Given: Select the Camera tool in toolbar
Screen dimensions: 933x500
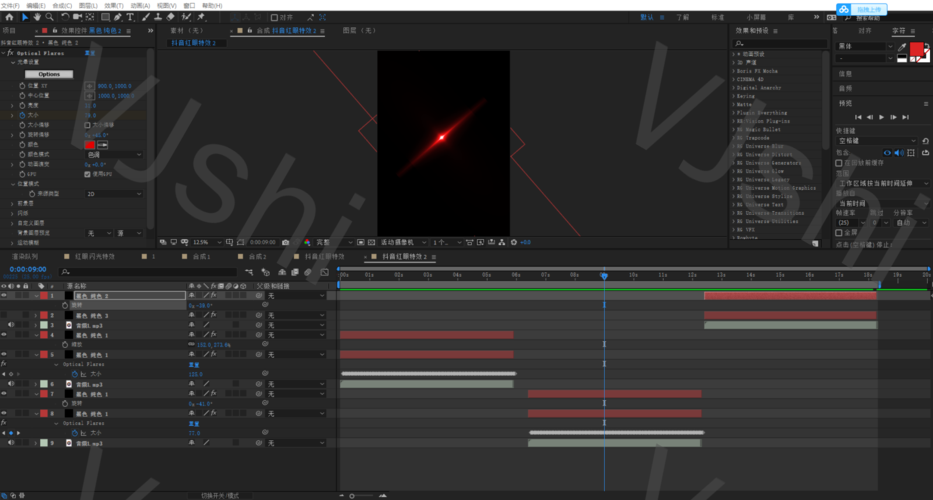Looking at the screenshot, I should [77, 17].
